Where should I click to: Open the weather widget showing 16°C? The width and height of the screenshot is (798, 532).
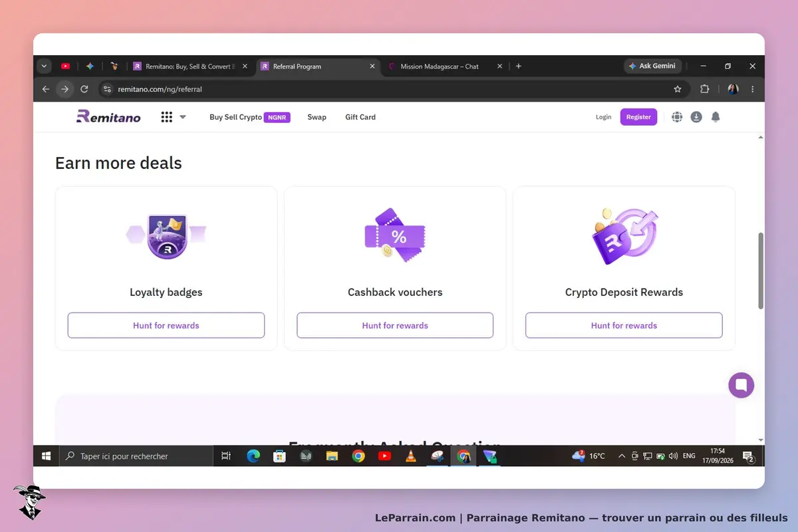click(x=589, y=456)
